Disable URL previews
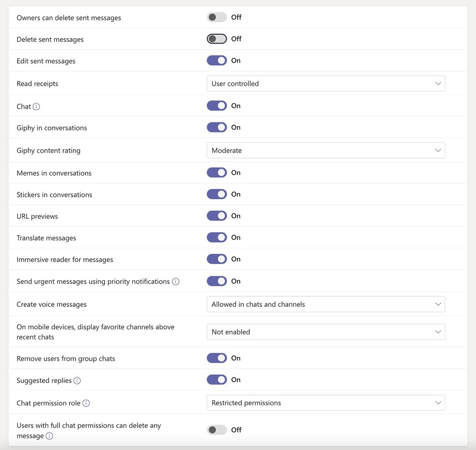The image size is (476, 450). [216, 216]
